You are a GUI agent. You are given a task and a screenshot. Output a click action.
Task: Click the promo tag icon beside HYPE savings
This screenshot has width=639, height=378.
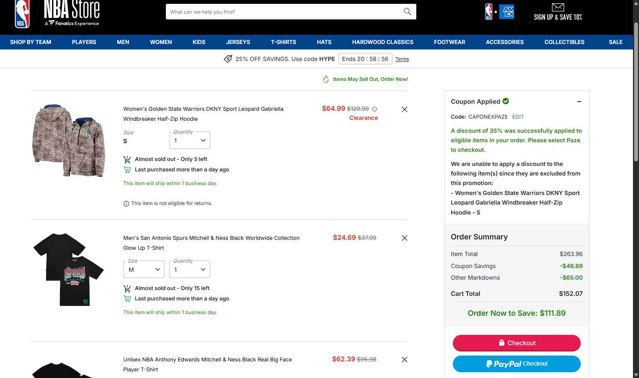tap(228, 59)
